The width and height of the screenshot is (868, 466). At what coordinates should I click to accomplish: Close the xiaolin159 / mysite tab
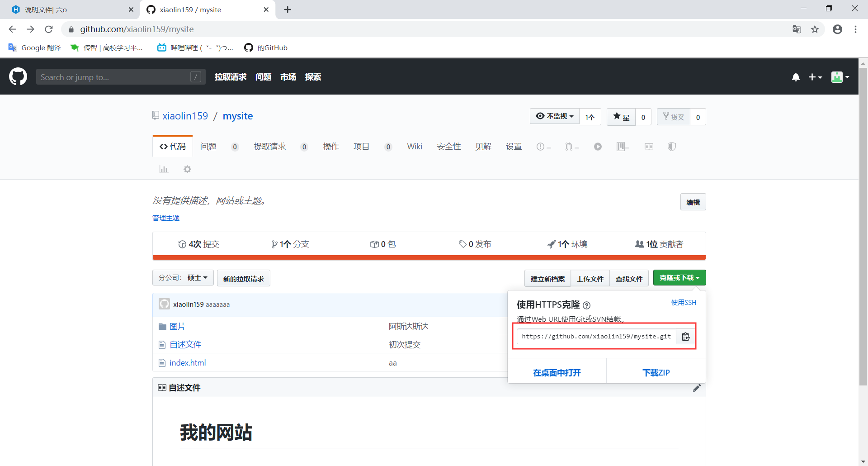266,10
